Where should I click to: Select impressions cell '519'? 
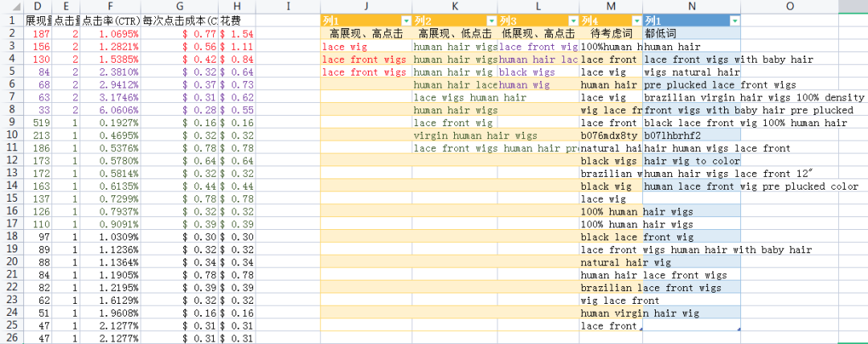coord(38,122)
